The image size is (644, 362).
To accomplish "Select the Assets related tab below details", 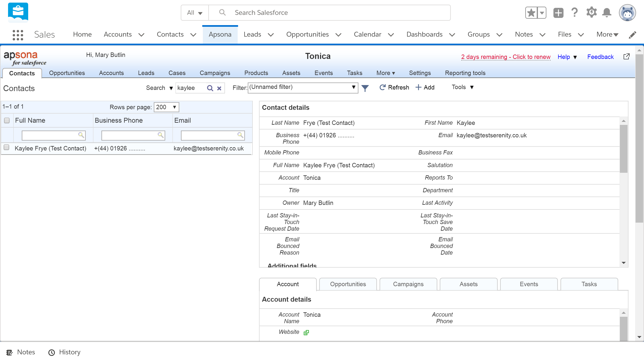I will (469, 284).
